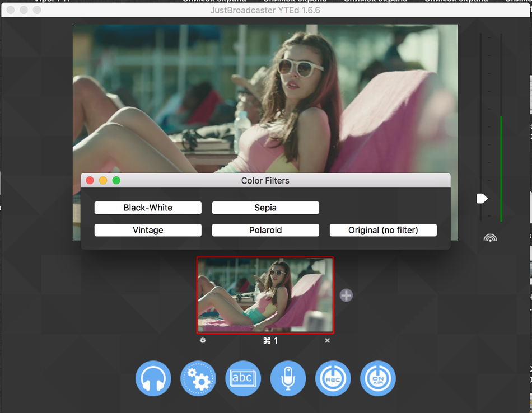
Task: Go live with the ON AIR button
Action: [x=378, y=378]
